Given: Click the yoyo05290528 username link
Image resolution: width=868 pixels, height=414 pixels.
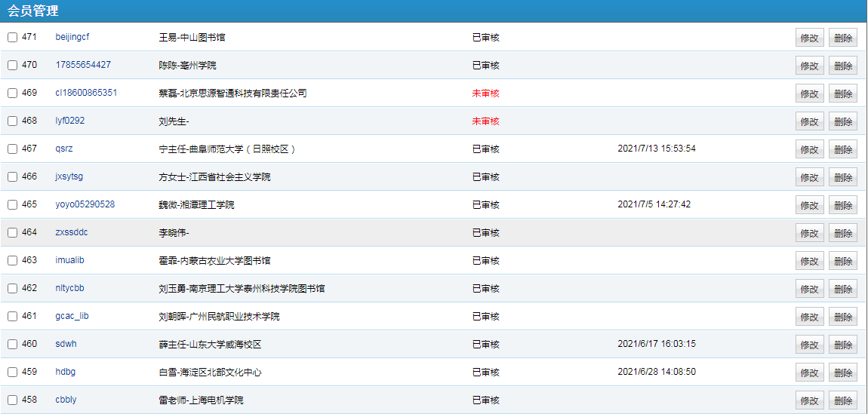Looking at the screenshot, I should (85, 204).
